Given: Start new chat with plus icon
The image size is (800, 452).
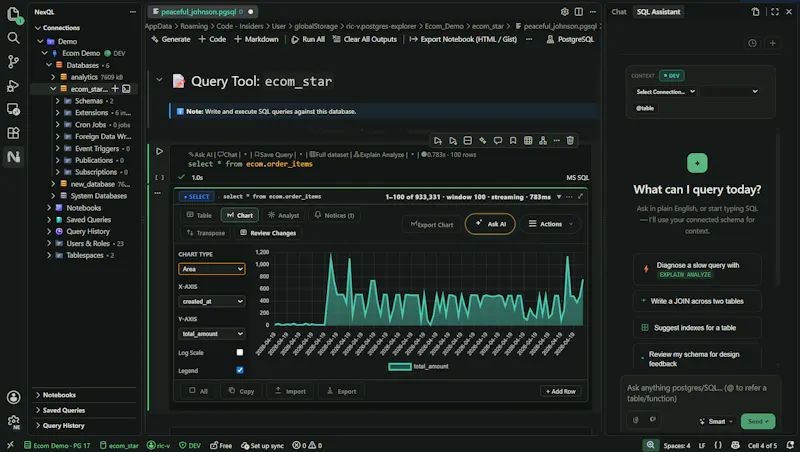Looking at the screenshot, I should click(772, 43).
